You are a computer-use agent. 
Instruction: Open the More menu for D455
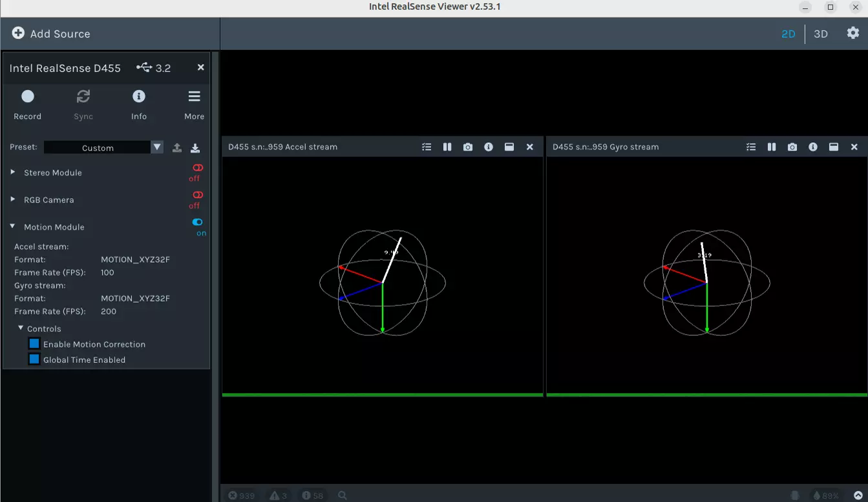point(194,105)
